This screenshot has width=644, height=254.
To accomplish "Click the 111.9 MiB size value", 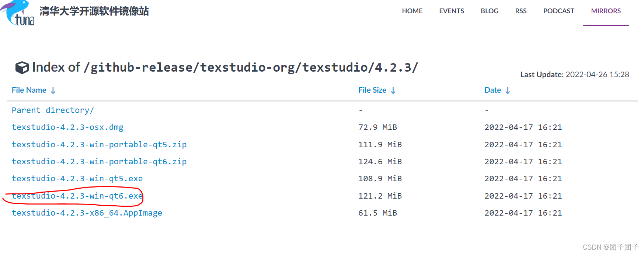I will (x=380, y=145).
